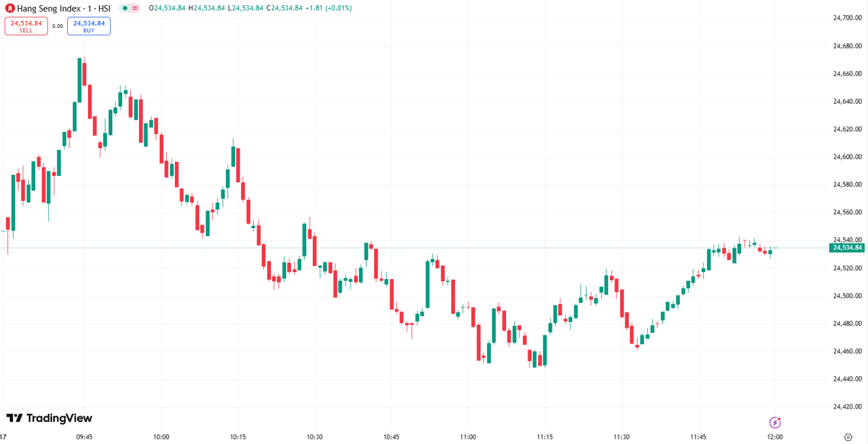Click the red dot on the event icon
The height and width of the screenshot is (444, 868).
point(779,419)
